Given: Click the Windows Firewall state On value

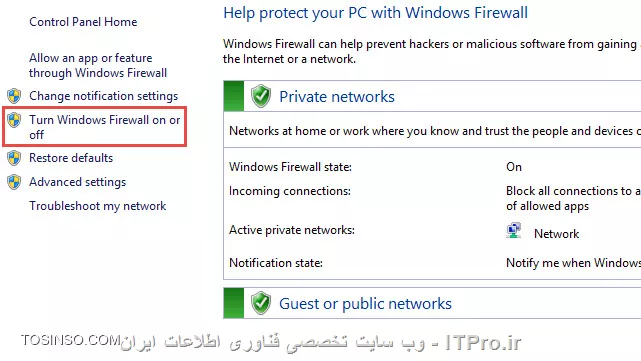Looking at the screenshot, I should click(514, 167).
